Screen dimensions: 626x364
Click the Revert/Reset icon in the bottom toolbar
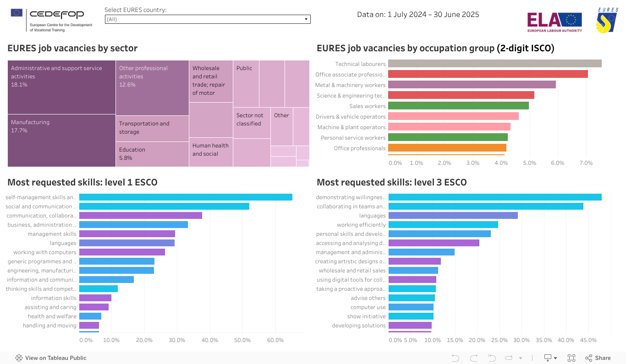pos(492,358)
